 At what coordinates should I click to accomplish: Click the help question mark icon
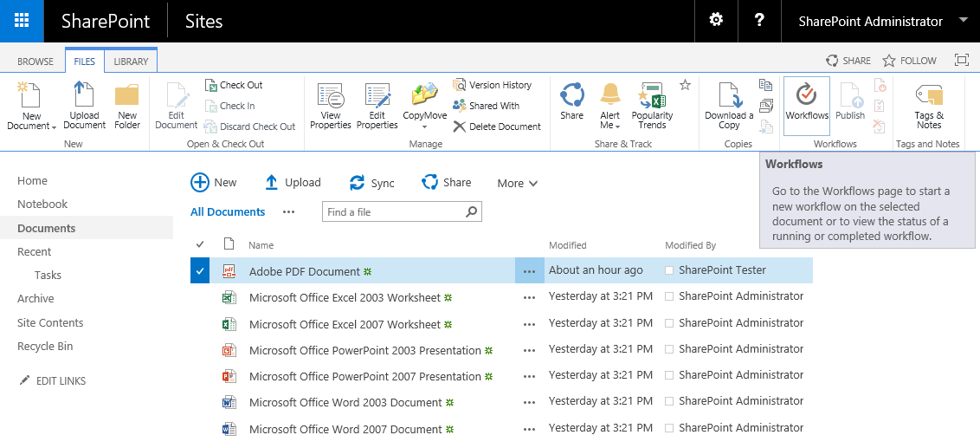tap(759, 21)
